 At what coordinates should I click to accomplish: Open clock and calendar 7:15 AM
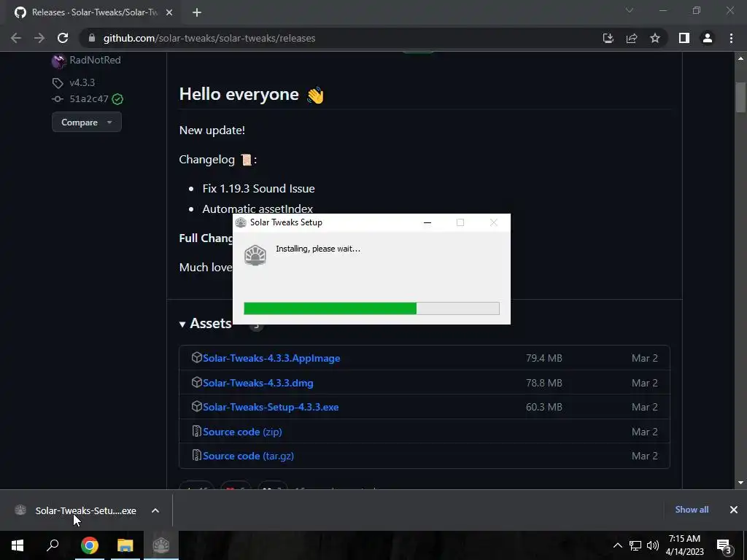click(684, 545)
